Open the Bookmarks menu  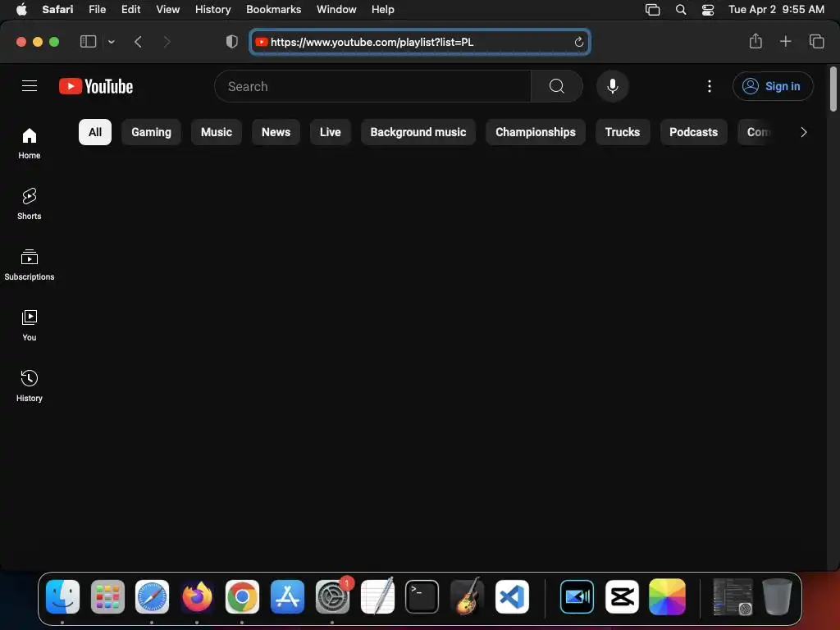273,9
